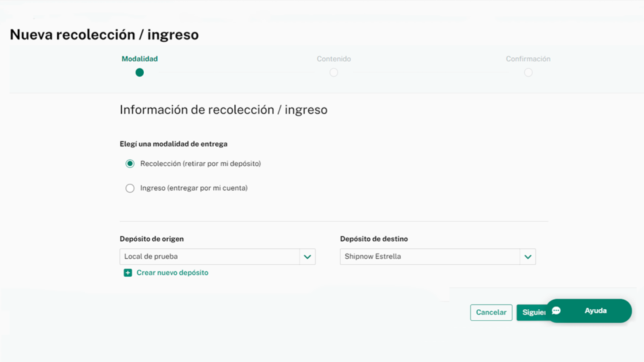Click the Contenido step circle indicator
The image size is (644, 362).
click(334, 72)
